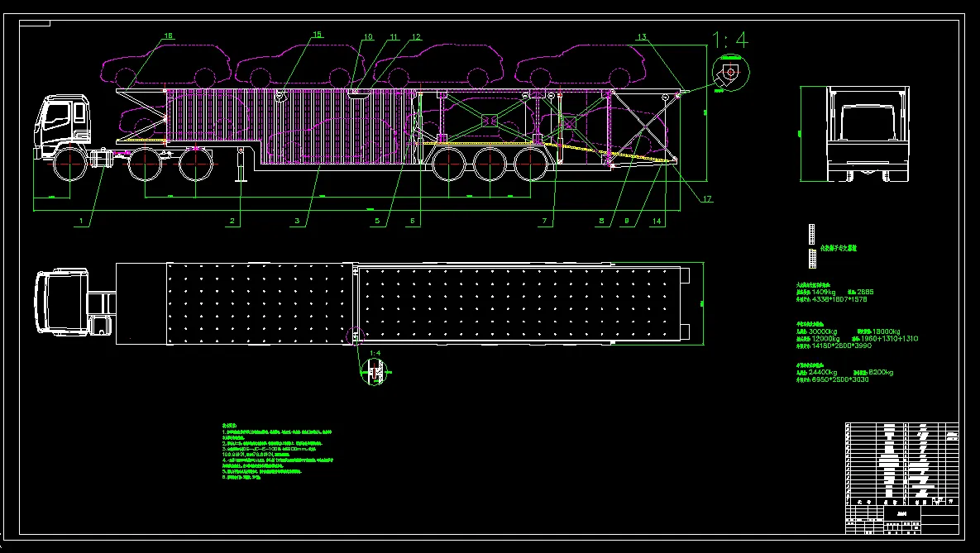Click part callout number 13

[x=642, y=37]
